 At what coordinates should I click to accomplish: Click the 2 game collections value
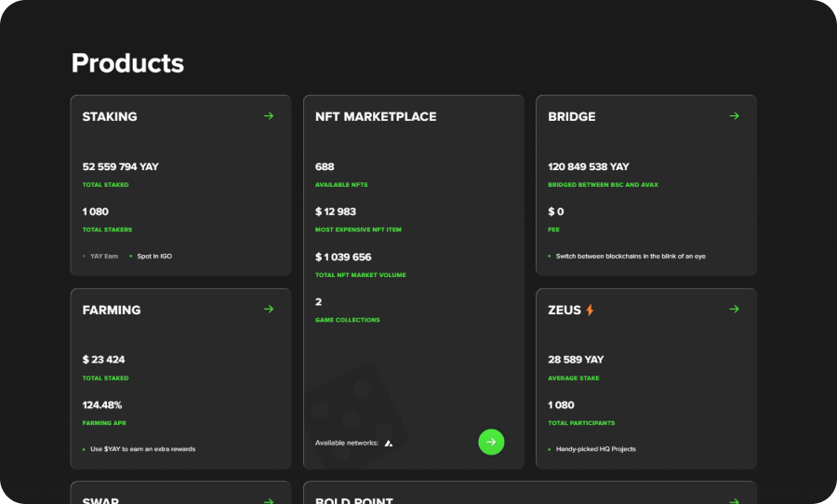(x=318, y=302)
